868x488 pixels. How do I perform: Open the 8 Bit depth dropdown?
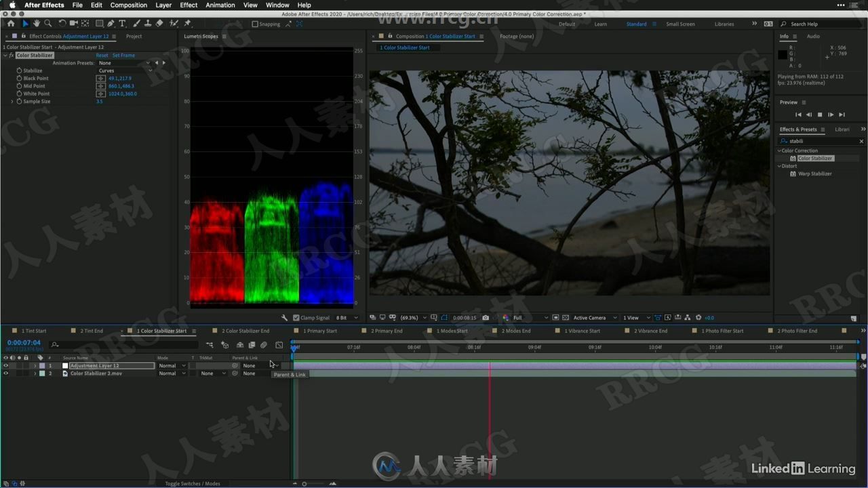click(347, 318)
